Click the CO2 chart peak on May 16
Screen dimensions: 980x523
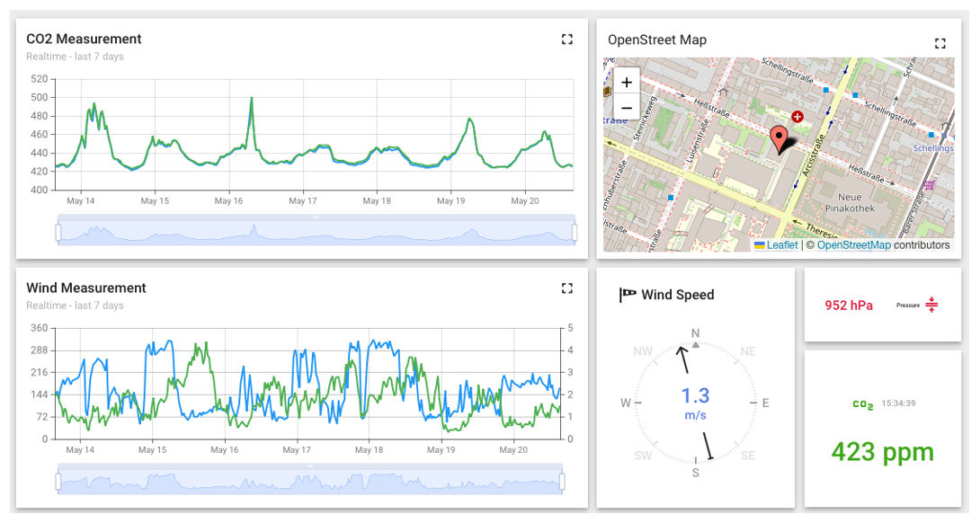pos(252,98)
